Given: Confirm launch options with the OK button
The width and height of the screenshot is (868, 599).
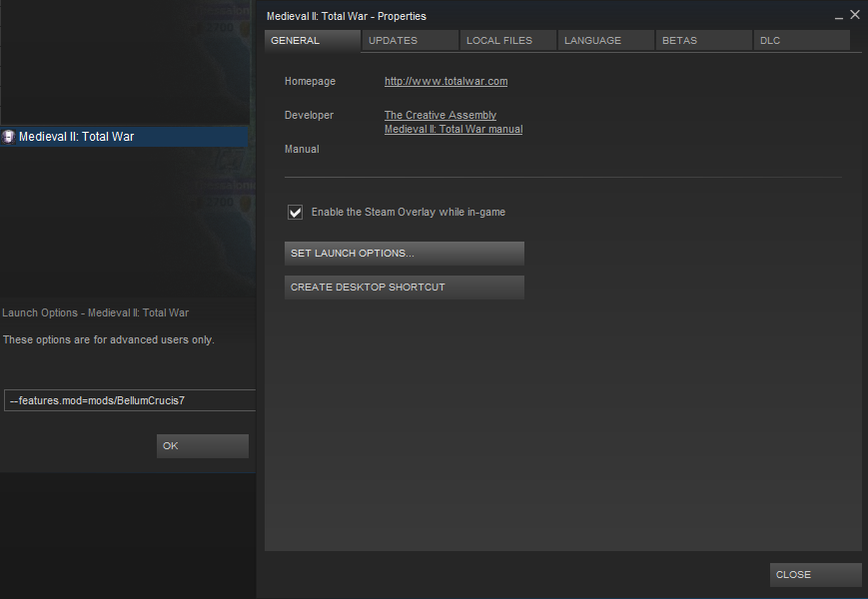Looking at the screenshot, I should pyautogui.click(x=203, y=446).
